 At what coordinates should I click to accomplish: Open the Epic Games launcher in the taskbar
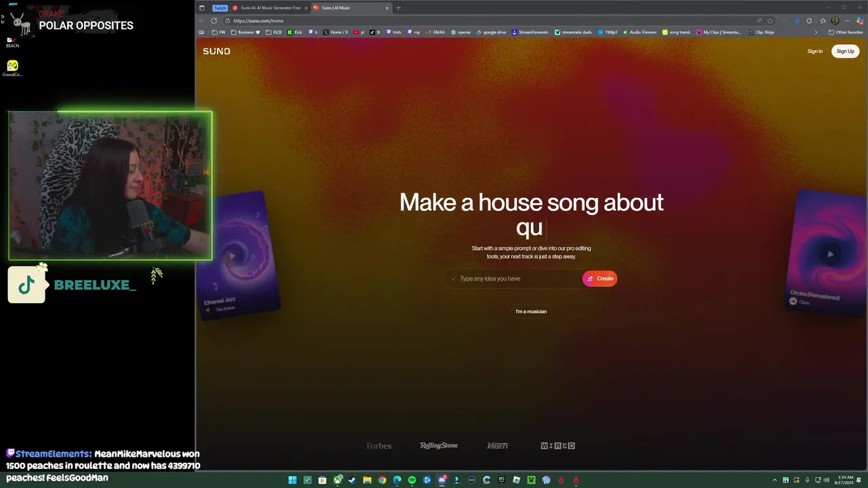click(501, 480)
